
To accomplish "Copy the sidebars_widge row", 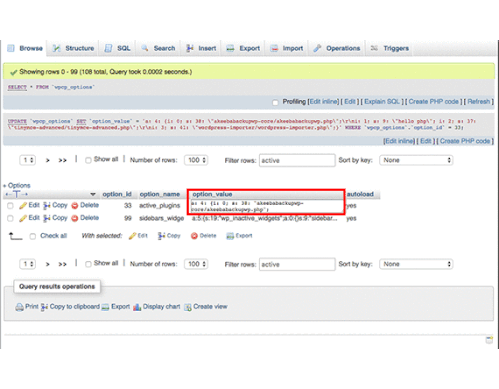I will [x=56, y=218].
